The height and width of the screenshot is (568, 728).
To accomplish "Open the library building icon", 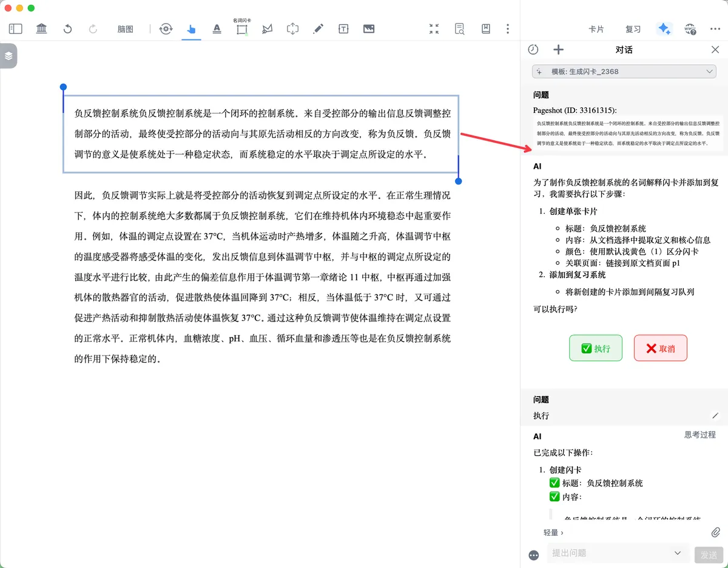I will (x=42, y=29).
